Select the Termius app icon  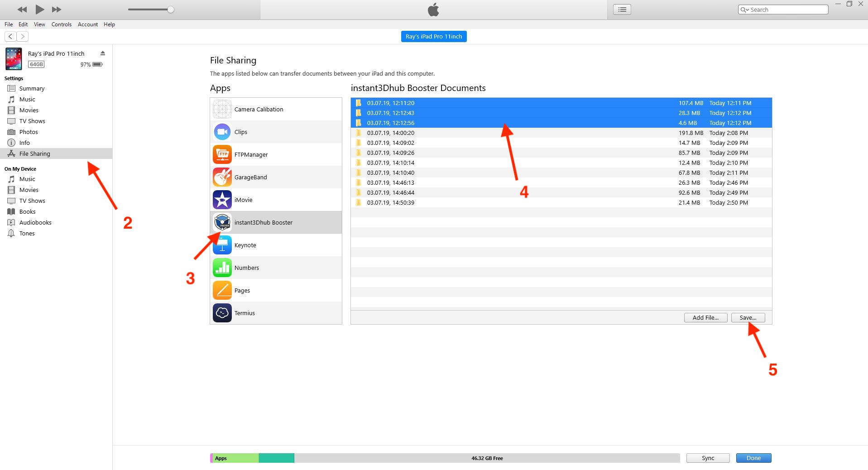[x=222, y=313]
